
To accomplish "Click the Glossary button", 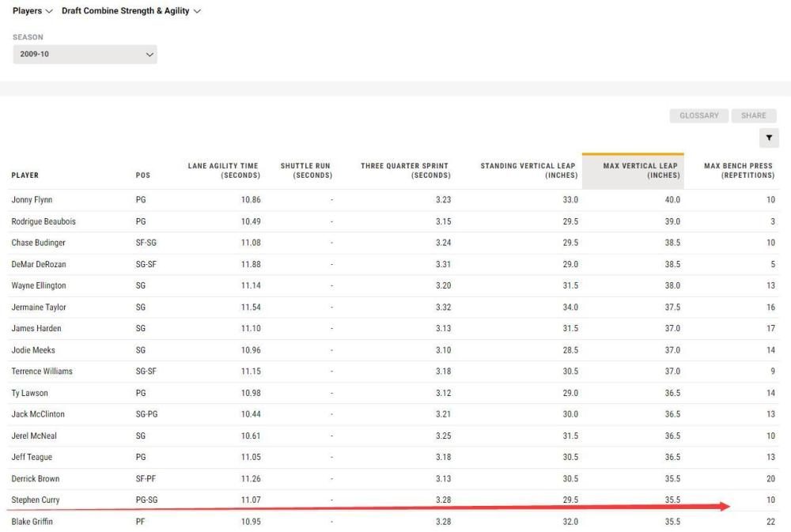I will 699,115.
